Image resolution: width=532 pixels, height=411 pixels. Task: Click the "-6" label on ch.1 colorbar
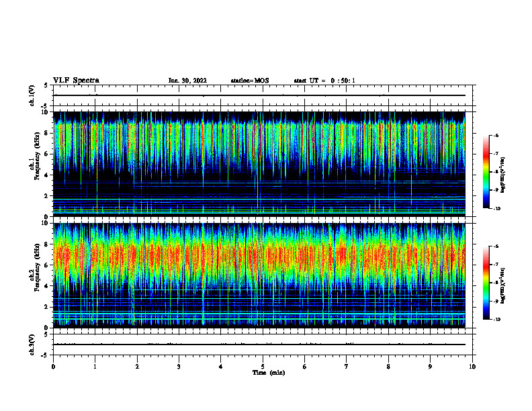[x=496, y=136]
